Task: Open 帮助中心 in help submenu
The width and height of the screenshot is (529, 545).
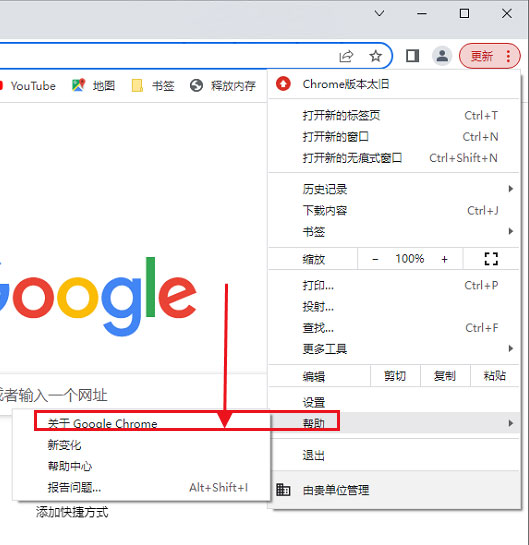Action: pyautogui.click(x=141, y=466)
